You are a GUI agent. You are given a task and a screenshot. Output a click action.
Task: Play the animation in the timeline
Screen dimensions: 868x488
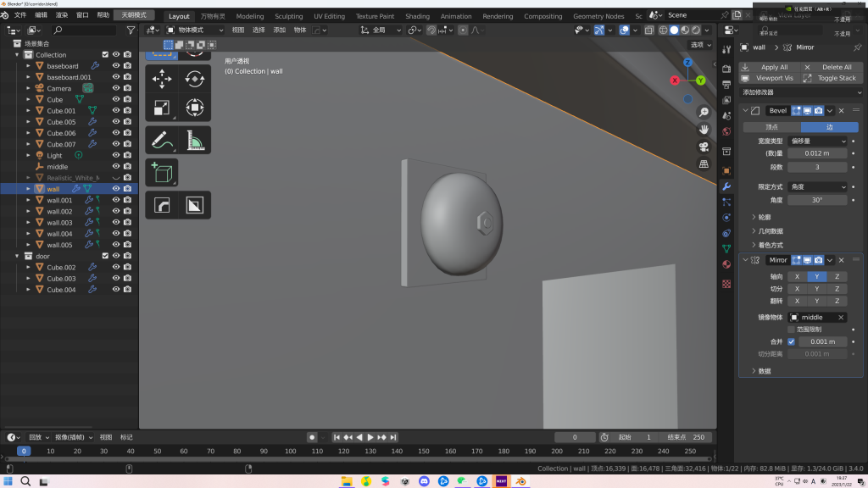(370, 437)
